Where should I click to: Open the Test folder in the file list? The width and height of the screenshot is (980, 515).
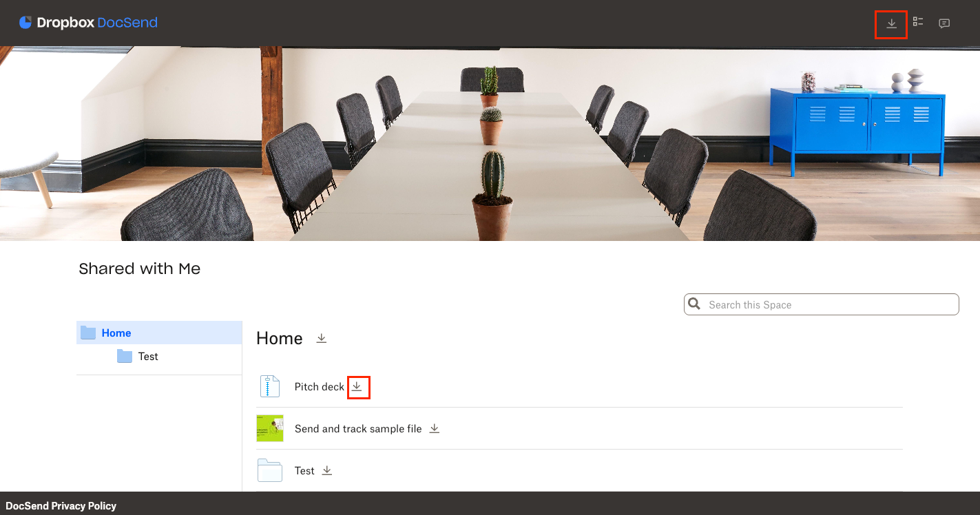pos(304,471)
